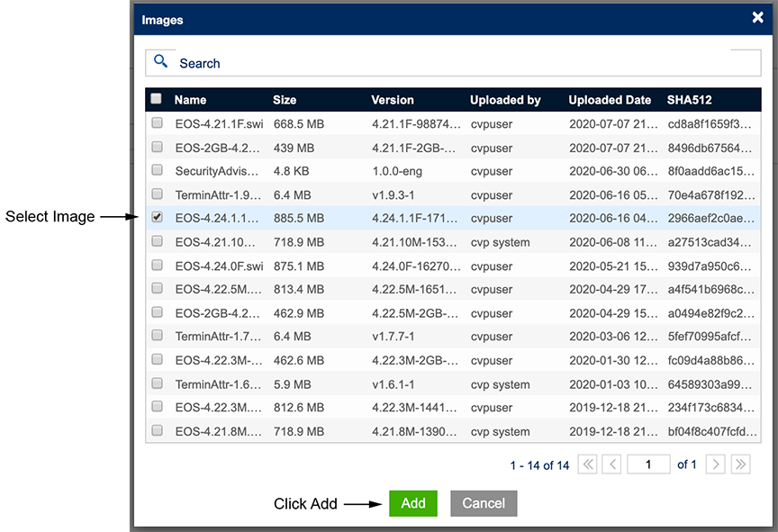Click the '875.1 MB' size cell
The height and width of the screenshot is (532, 778).
(299, 266)
